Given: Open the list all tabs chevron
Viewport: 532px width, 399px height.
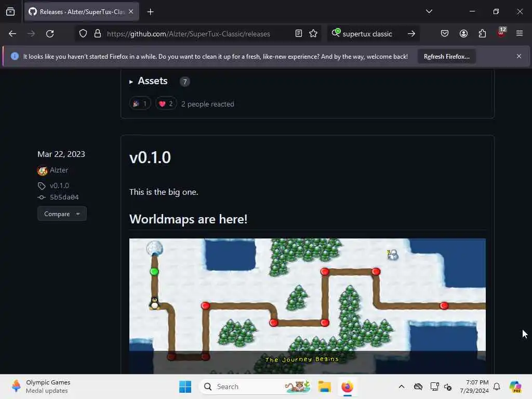Looking at the screenshot, I should (x=429, y=11).
